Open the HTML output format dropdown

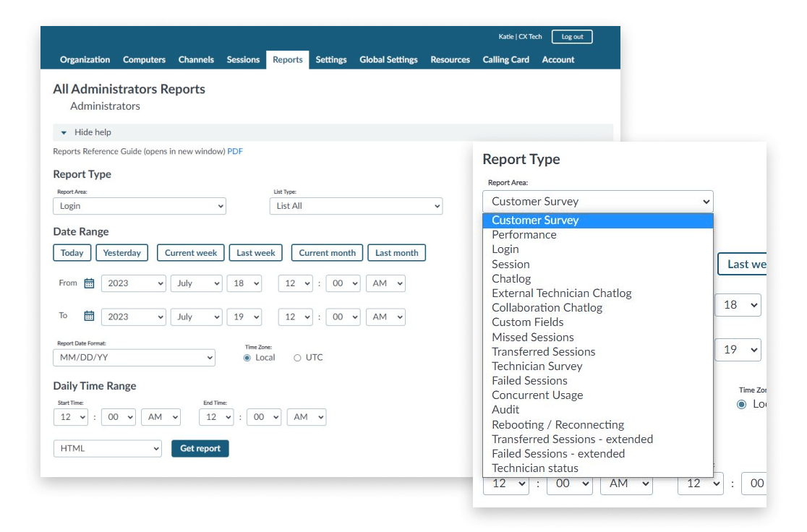pyautogui.click(x=107, y=448)
